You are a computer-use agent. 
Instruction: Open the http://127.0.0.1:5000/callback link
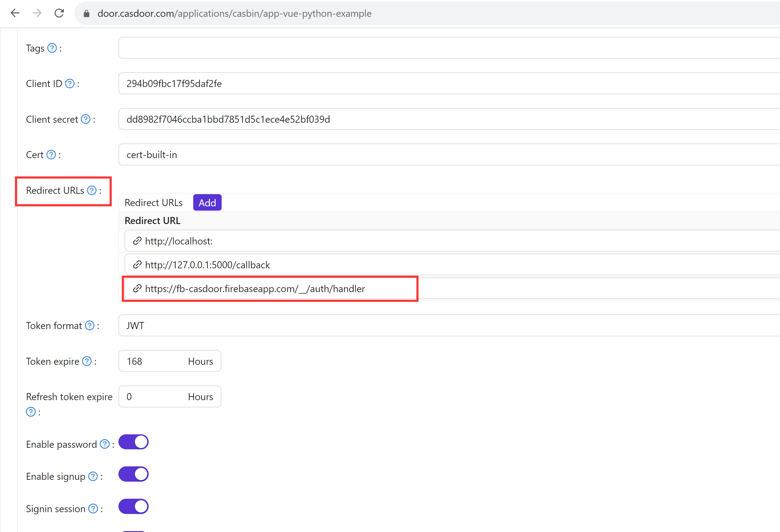(x=207, y=265)
